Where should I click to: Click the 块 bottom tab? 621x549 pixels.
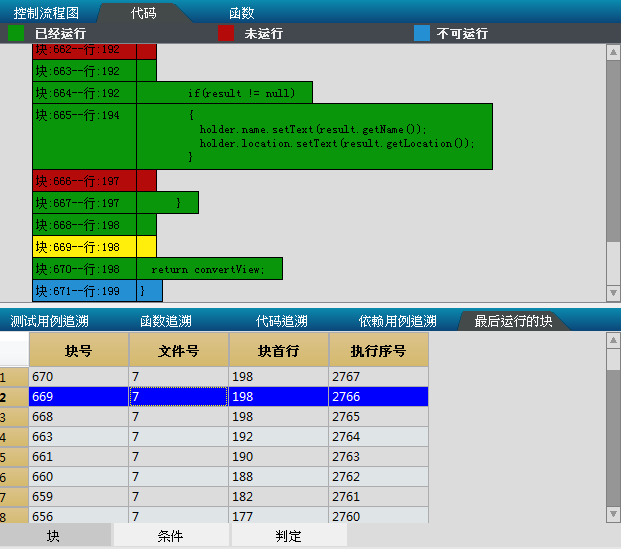pos(55,535)
